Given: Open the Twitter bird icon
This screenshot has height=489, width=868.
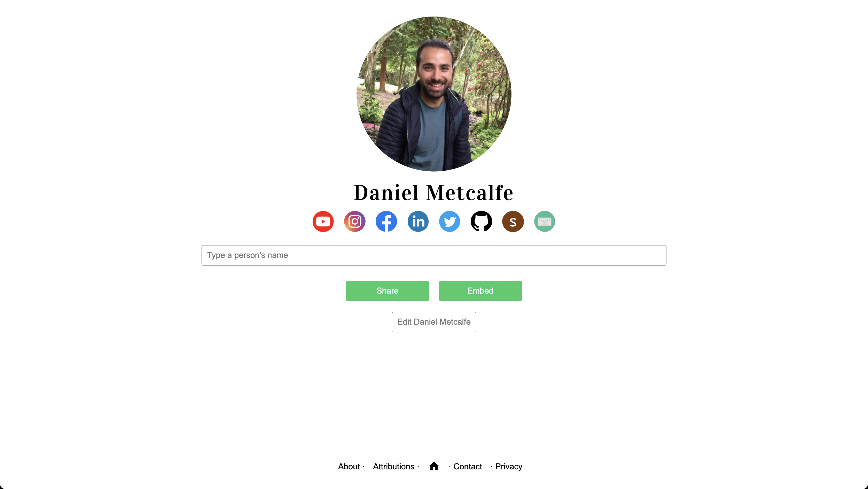Looking at the screenshot, I should click(450, 221).
